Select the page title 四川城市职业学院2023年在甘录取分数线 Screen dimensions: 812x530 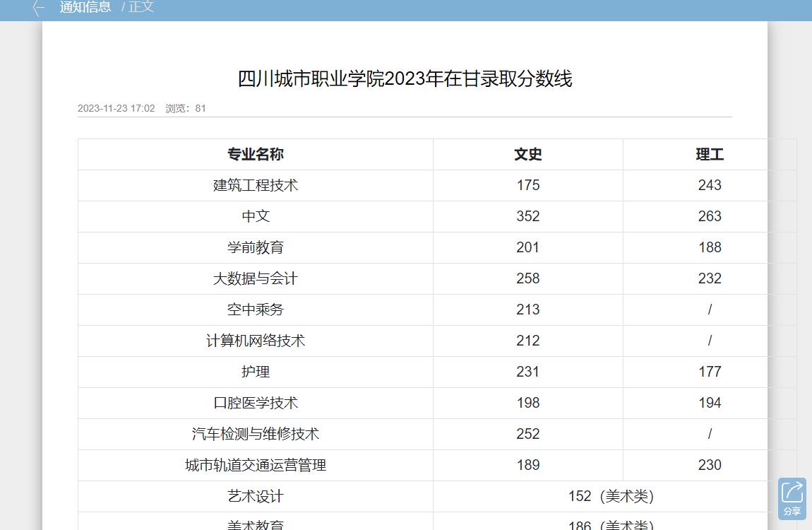click(405, 78)
